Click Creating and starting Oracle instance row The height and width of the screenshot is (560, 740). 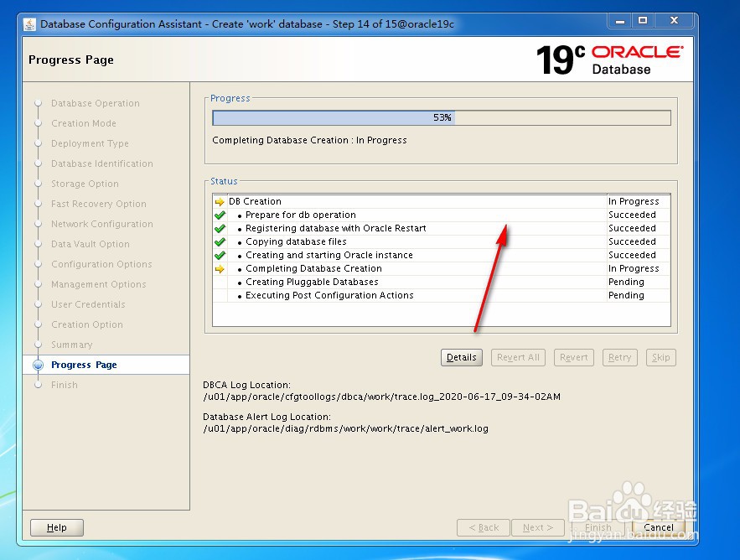tap(442, 256)
